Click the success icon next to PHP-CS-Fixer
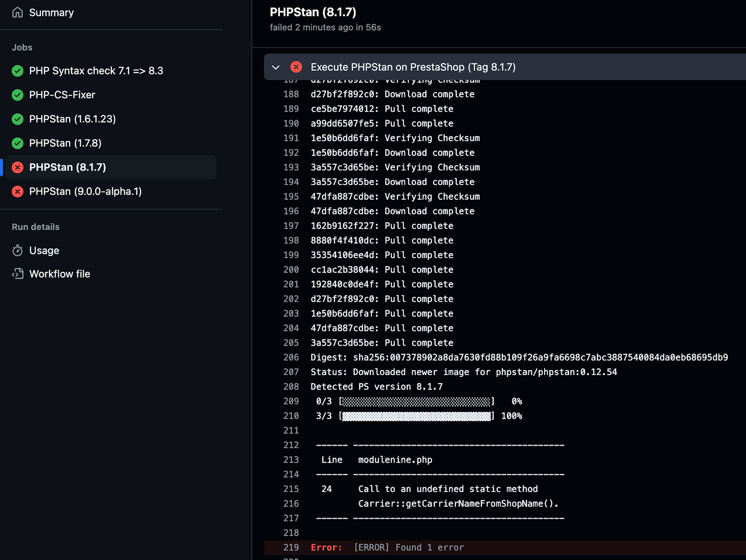The image size is (746, 560). point(18,95)
